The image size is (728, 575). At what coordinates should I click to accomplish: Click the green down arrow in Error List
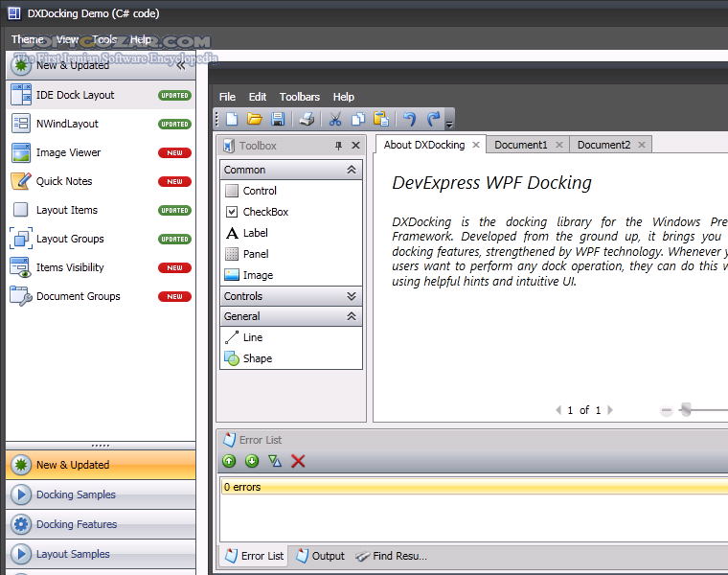[252, 461]
